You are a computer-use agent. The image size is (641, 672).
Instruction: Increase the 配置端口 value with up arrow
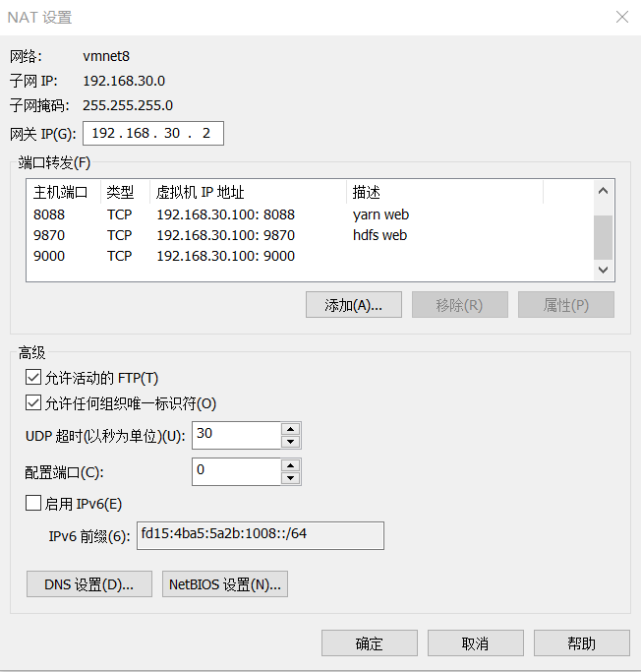pos(290,465)
